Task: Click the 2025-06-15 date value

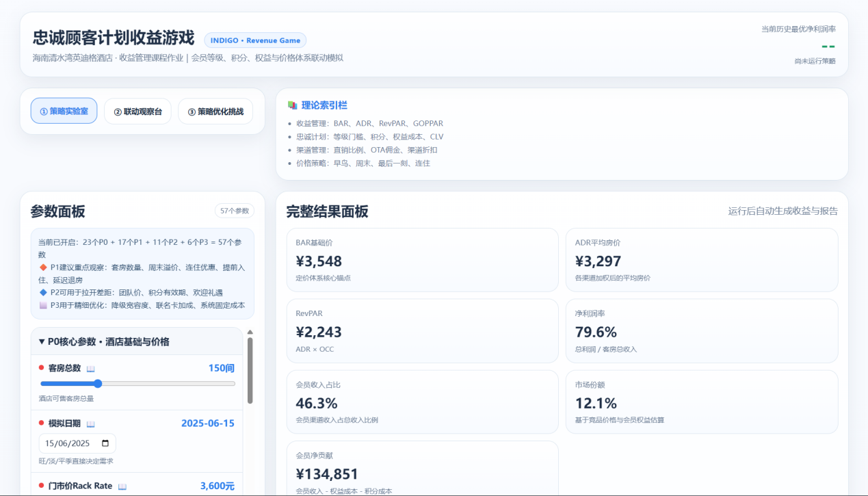Action: pyautogui.click(x=208, y=423)
